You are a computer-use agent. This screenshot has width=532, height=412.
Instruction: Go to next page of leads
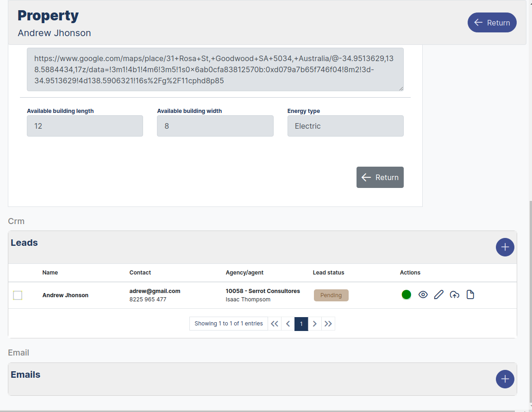click(315, 324)
